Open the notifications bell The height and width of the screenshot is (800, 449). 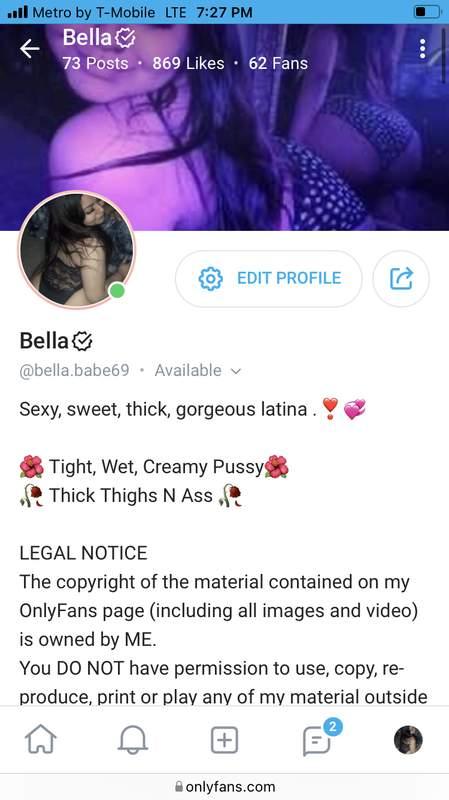(x=133, y=740)
